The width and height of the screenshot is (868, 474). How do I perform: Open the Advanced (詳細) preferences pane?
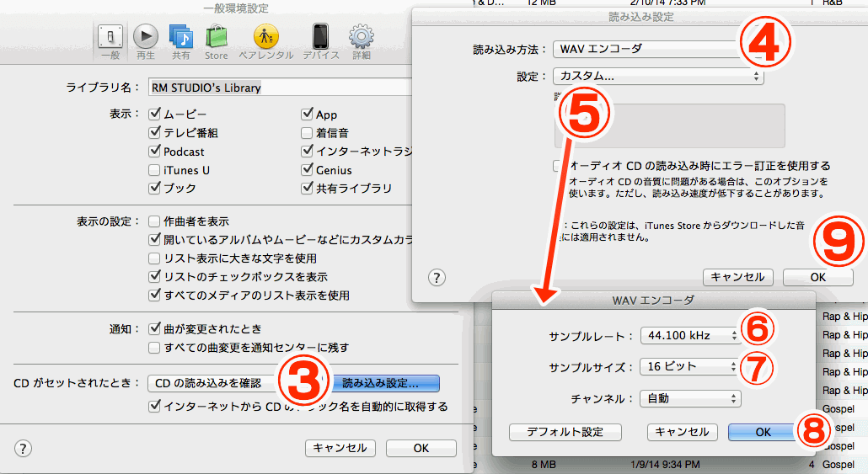tap(362, 39)
